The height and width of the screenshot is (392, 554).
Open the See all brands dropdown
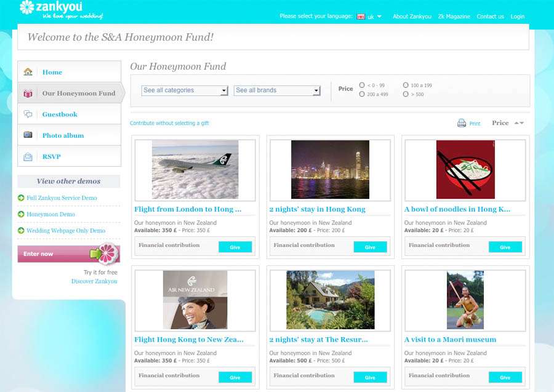point(277,90)
